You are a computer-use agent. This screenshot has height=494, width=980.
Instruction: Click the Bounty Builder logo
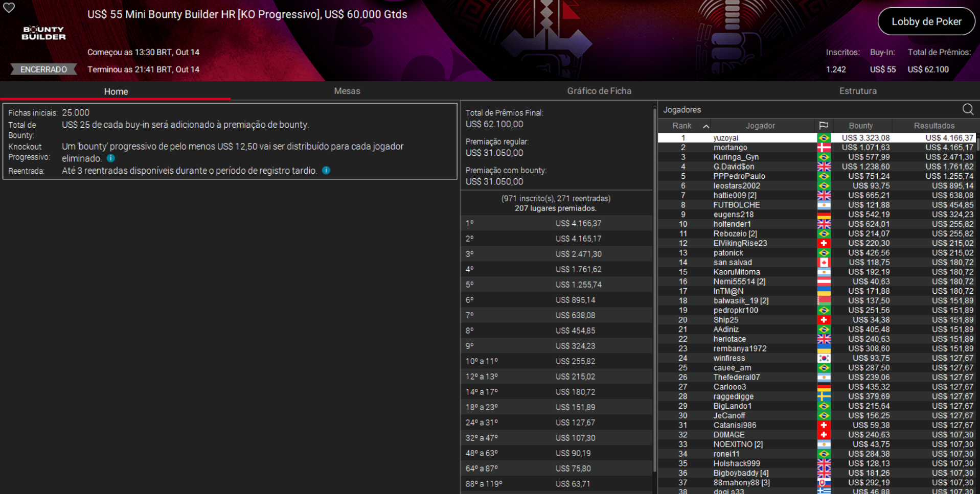pos(44,33)
